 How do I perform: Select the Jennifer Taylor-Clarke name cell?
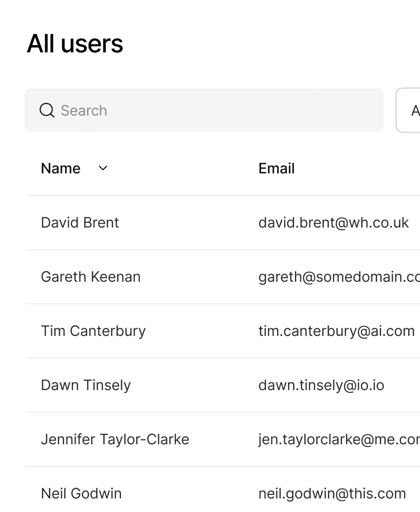point(115,439)
